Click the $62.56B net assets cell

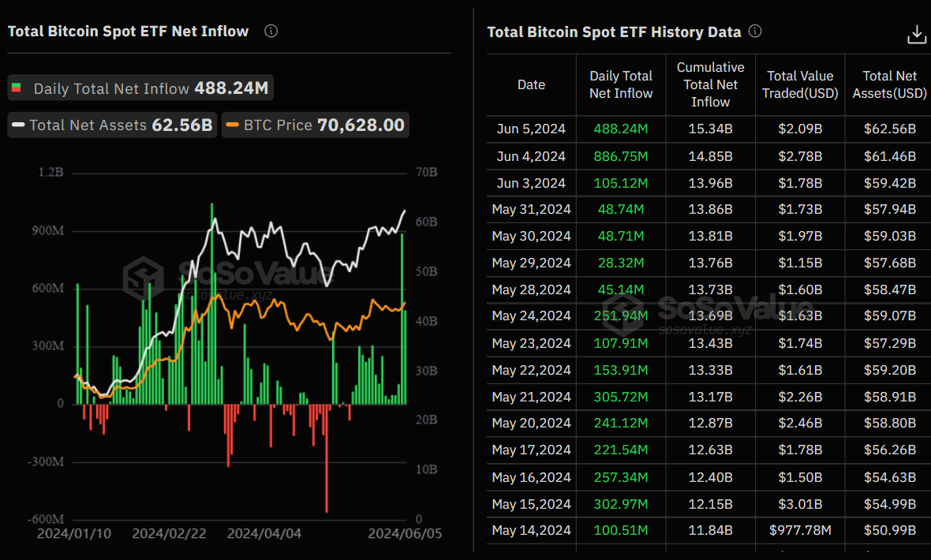pyautogui.click(x=889, y=129)
